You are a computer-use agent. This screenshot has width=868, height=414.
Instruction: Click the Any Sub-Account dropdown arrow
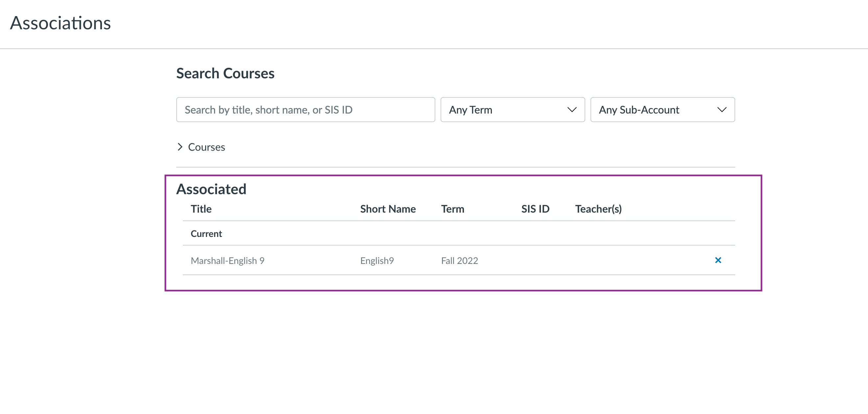(x=721, y=110)
